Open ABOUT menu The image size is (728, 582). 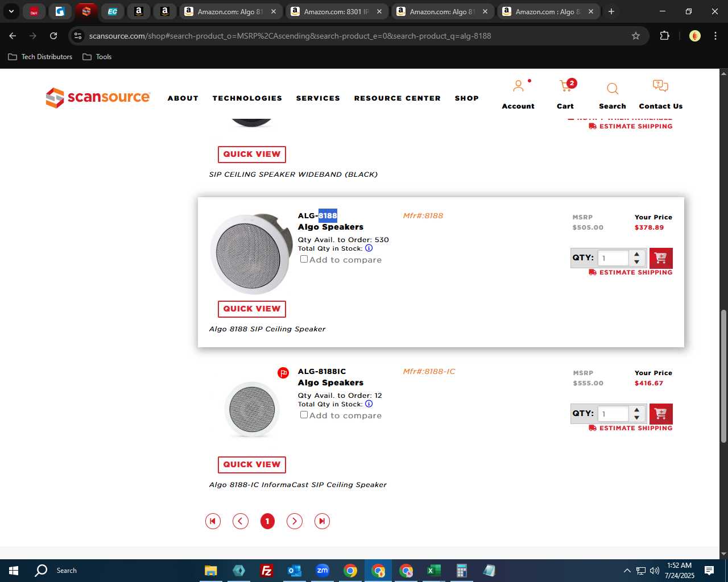pos(183,98)
